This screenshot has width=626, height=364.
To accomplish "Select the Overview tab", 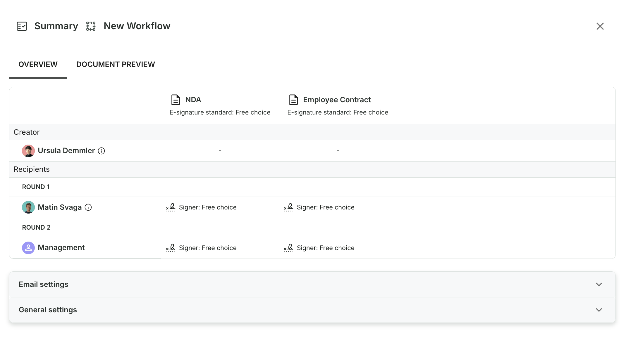I will [x=38, y=64].
